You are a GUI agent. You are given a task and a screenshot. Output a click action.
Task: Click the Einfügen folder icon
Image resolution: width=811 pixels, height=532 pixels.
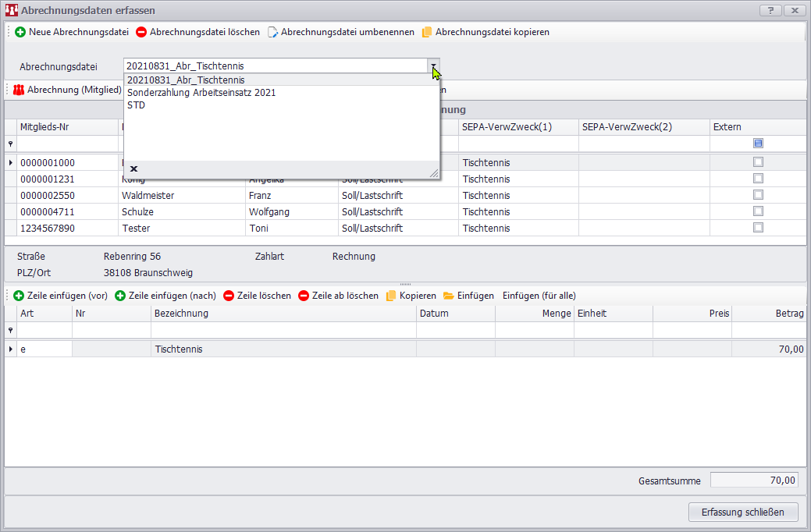449,296
